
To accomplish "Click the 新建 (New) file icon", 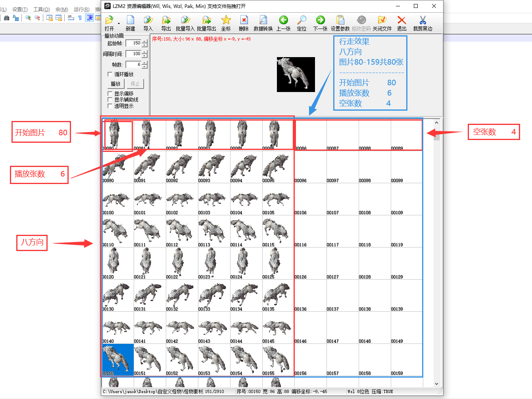I will point(130,20).
